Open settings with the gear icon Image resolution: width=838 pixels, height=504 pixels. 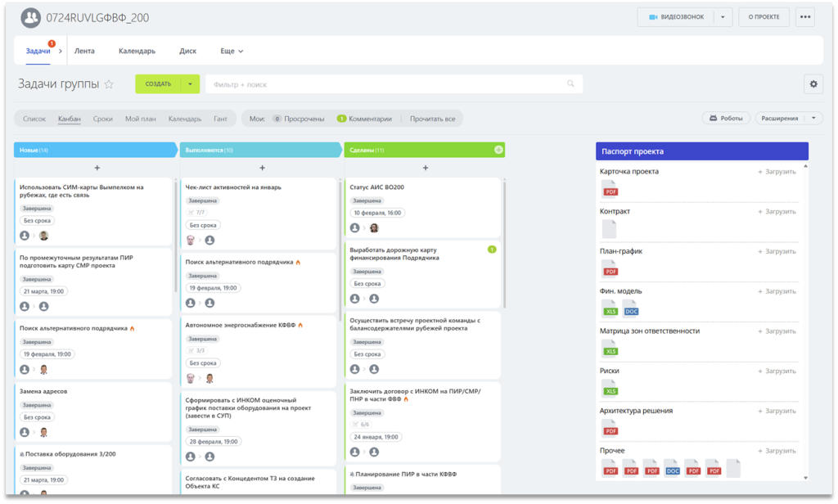click(x=813, y=84)
